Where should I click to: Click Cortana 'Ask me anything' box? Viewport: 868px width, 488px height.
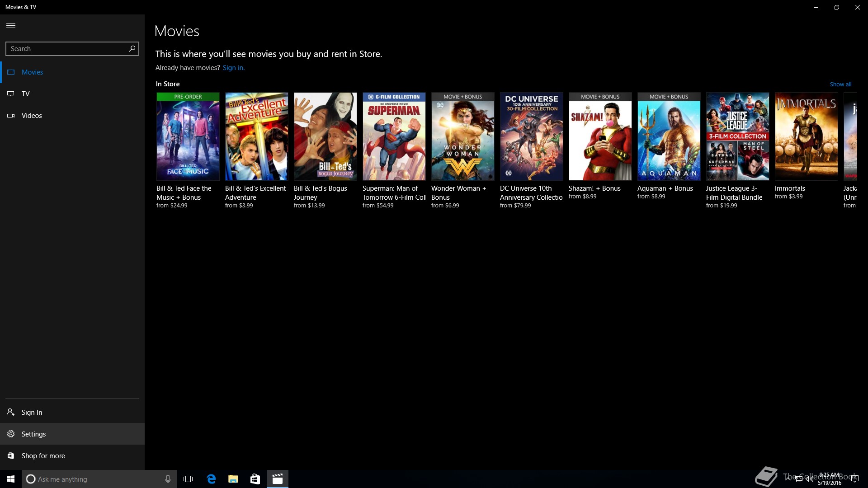(99, 479)
